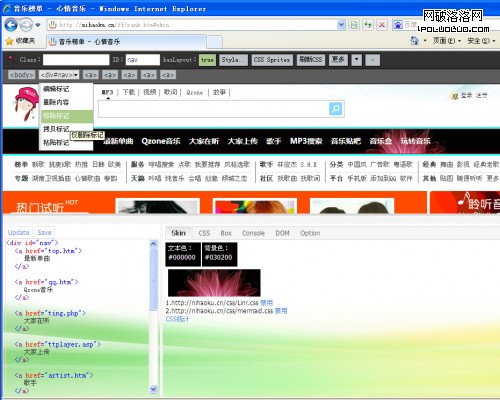Select the Qzone search category

coord(195,93)
